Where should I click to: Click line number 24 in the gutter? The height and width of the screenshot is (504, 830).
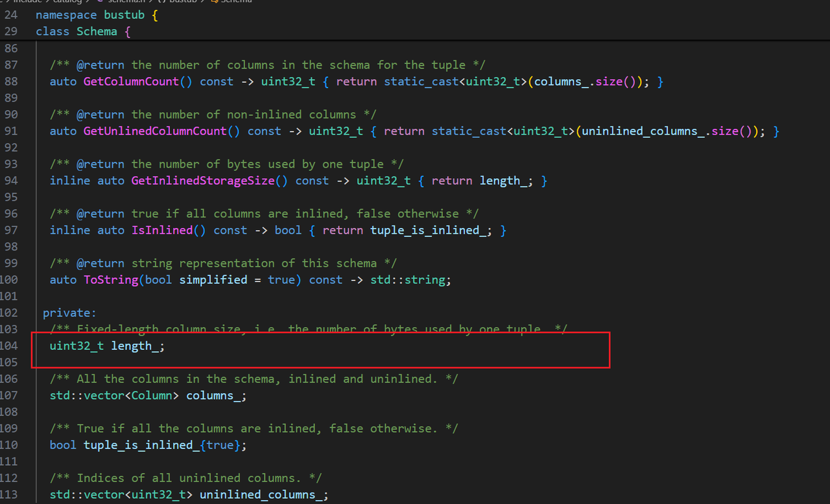[x=11, y=15]
